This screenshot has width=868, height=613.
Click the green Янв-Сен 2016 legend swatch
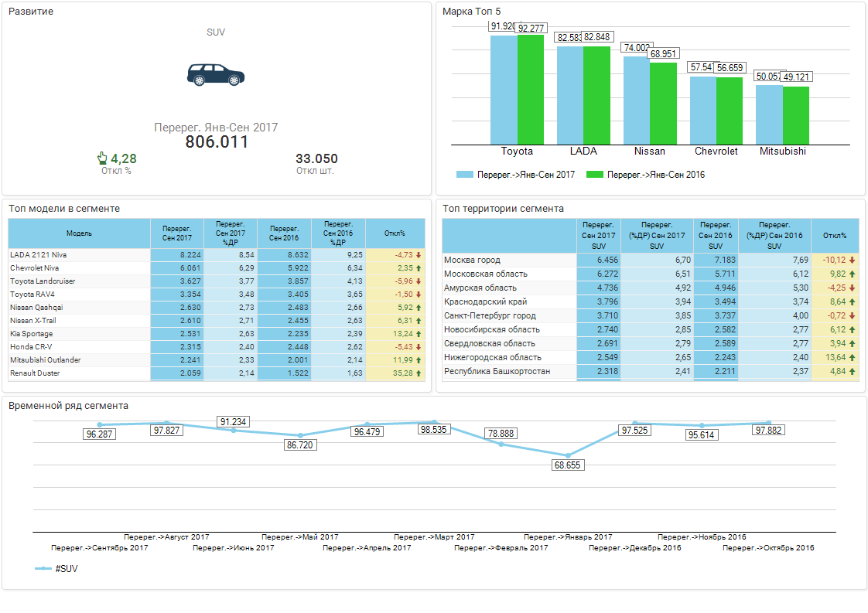point(595,174)
